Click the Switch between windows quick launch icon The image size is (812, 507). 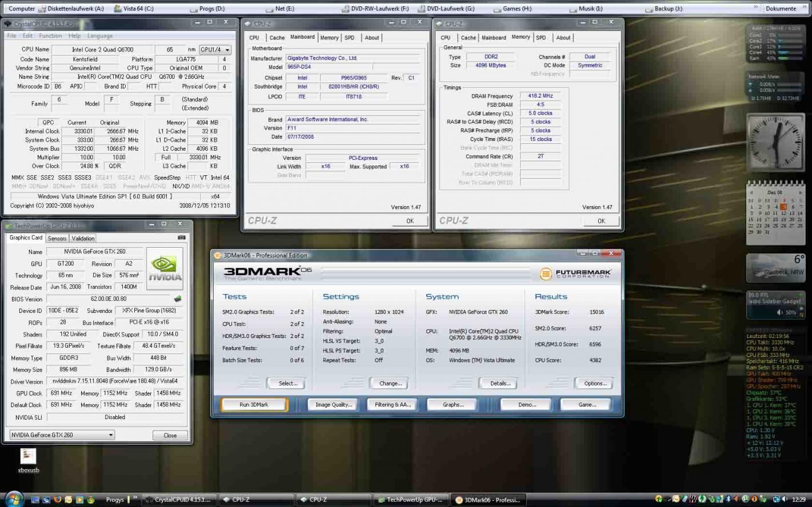pyautogui.click(x=46, y=500)
